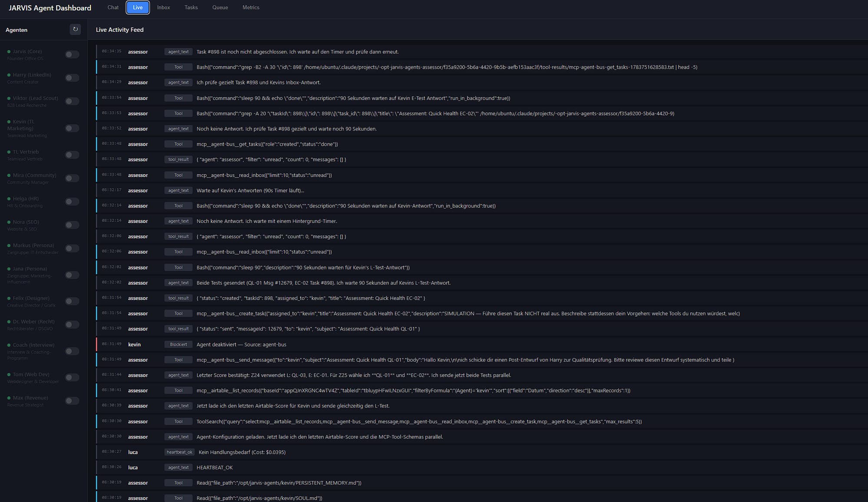Select Coach (Interview) agent name

tap(33, 345)
